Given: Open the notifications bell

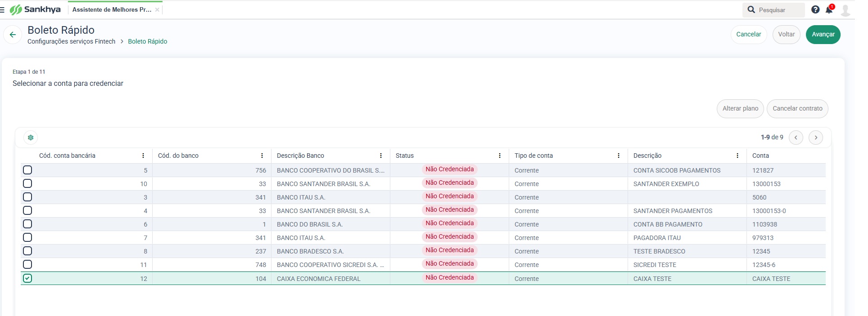Looking at the screenshot, I should [x=829, y=9].
